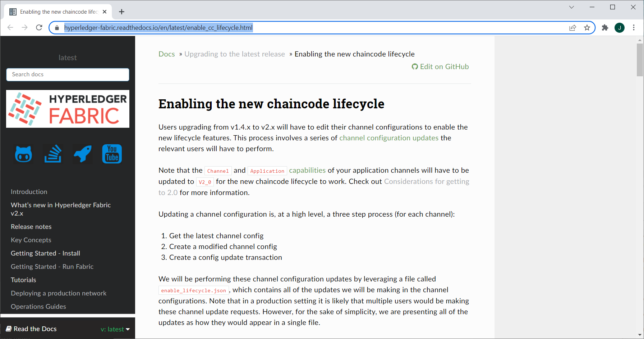Click Edit on GitHub link
Screen dimensions: 644x339
pos(440,67)
